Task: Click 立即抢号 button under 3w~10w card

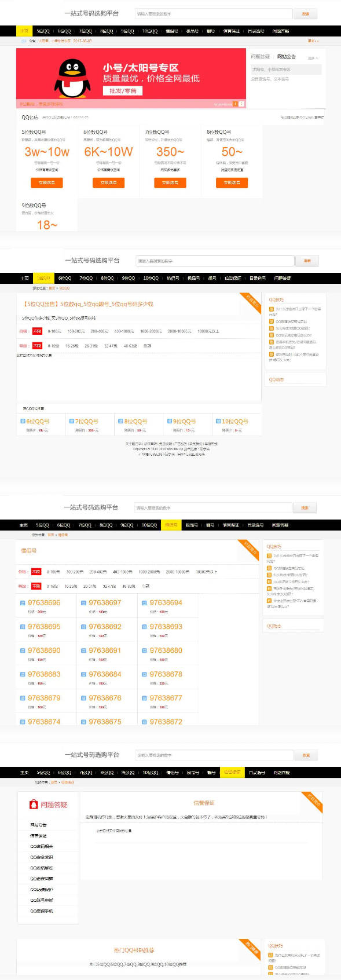Action: (x=46, y=182)
